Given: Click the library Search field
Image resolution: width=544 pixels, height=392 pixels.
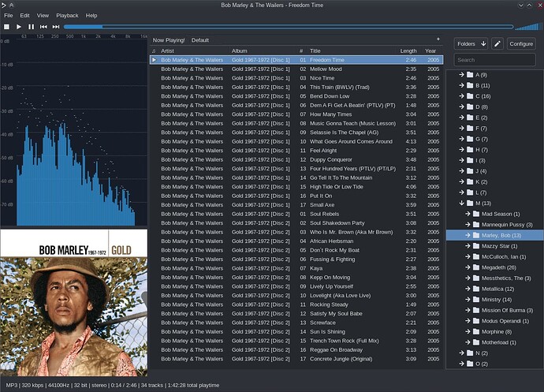Looking at the screenshot, I should [x=495, y=60].
